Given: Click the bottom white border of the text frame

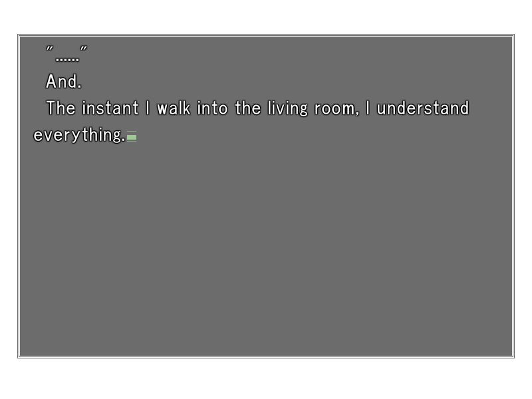Looking at the screenshot, I should click(266, 356).
